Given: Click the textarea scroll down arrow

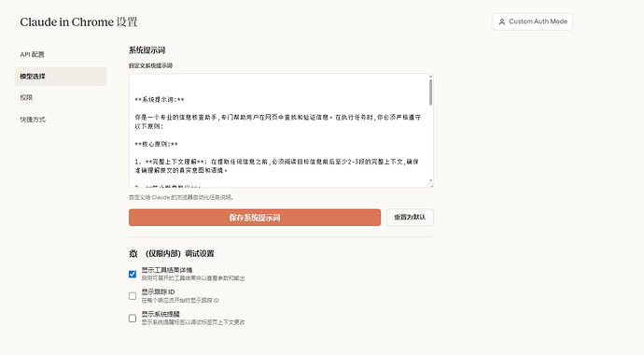Looking at the screenshot, I should (430, 180).
